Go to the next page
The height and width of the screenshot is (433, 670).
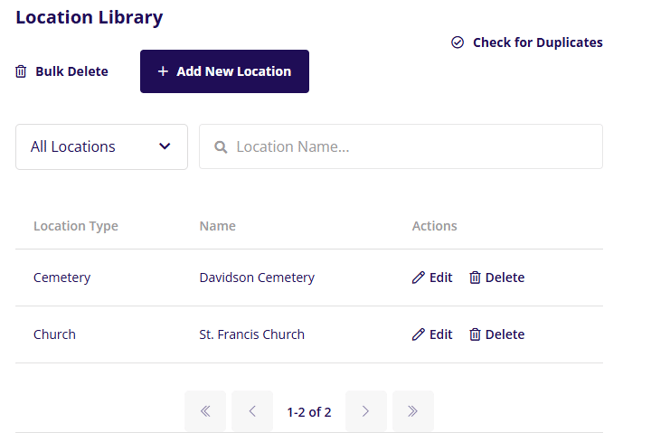(365, 411)
